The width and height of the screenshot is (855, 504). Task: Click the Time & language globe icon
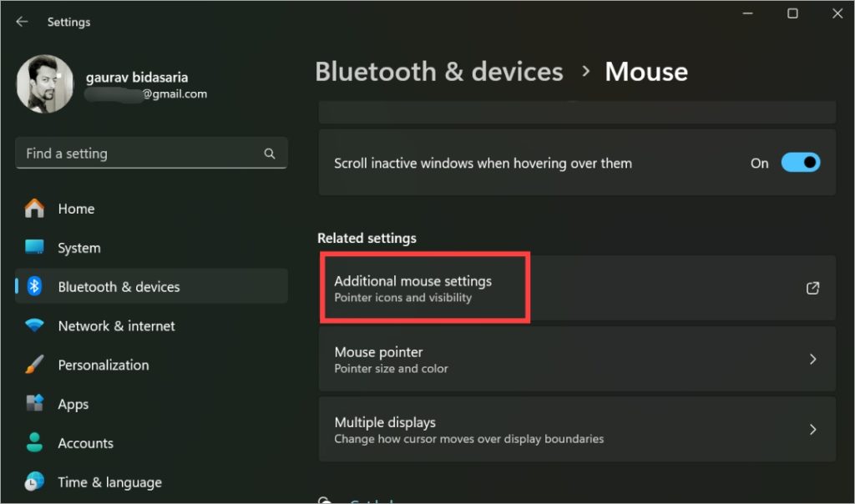coord(34,481)
